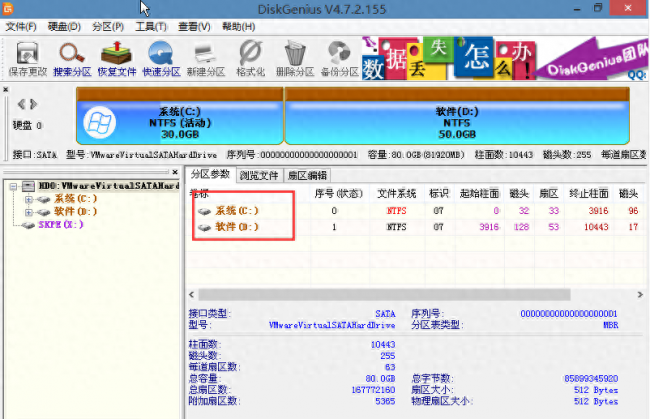Click the 系统(C:) row in partition table
The image size is (650, 419).
click(415, 211)
